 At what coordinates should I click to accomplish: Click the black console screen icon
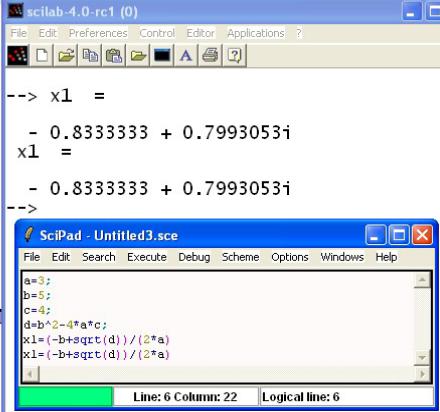[x=162, y=55]
